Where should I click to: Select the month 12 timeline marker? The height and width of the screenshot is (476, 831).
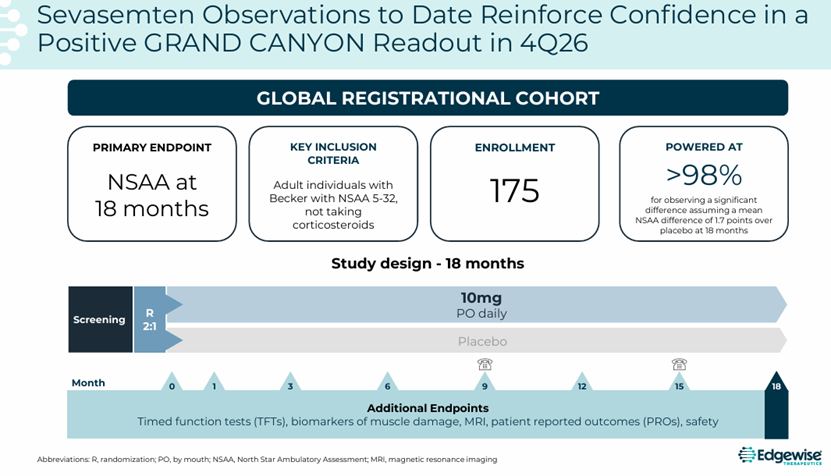coord(582,382)
